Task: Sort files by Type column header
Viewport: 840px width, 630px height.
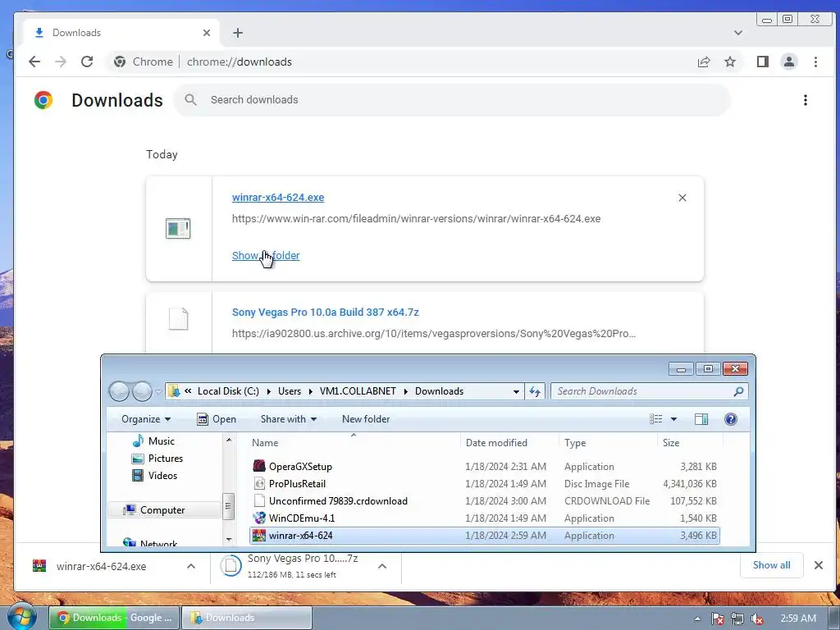Action: [x=608, y=442]
